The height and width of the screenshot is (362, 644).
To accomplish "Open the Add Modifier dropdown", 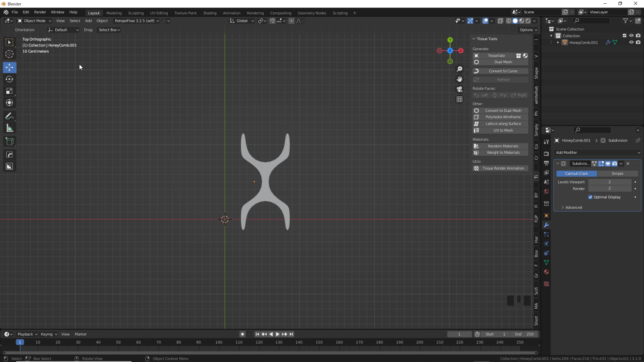I will click(x=597, y=152).
